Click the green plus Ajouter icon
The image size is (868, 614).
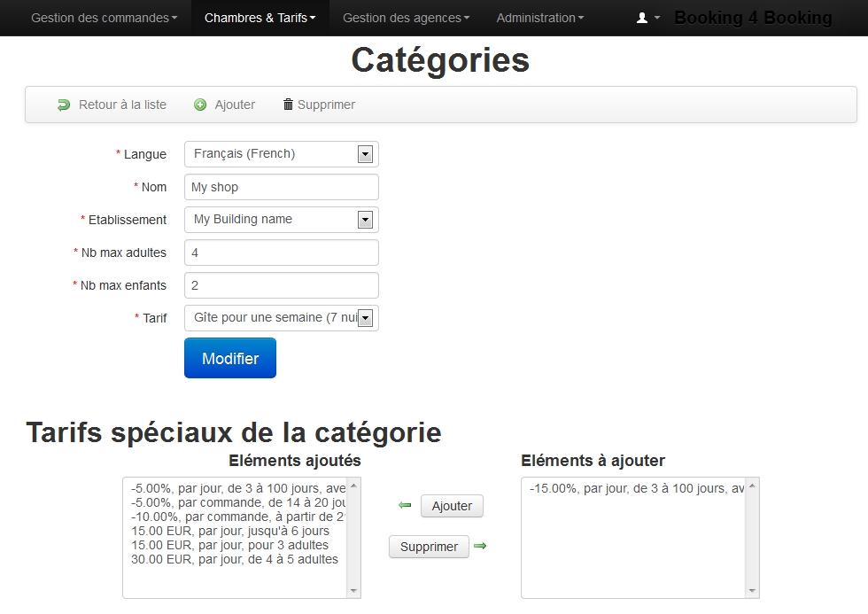(200, 105)
